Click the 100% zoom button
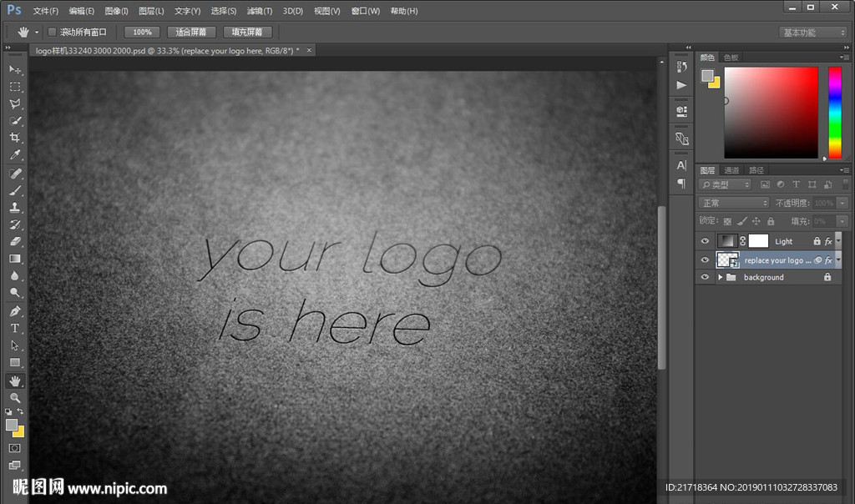Viewport: 855px width, 504px height. pos(142,33)
